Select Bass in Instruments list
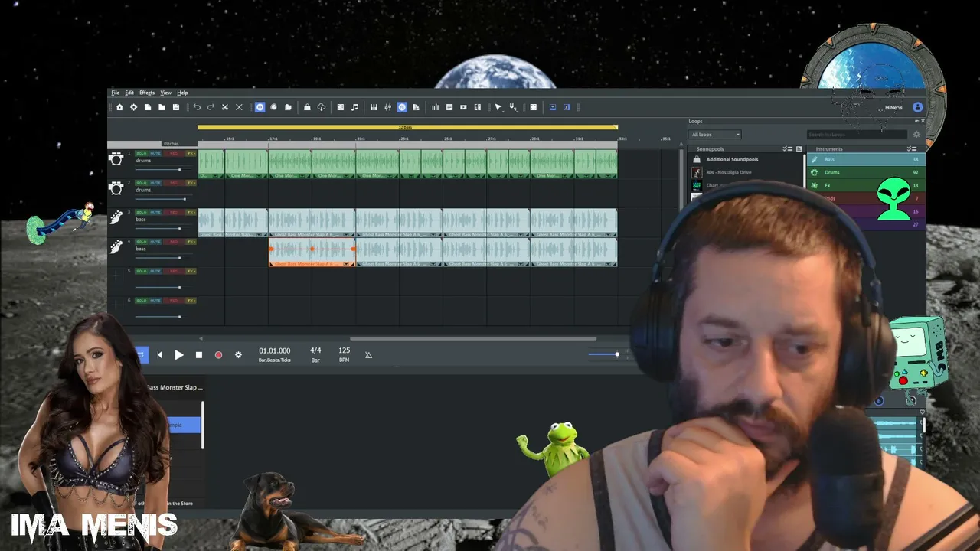Screen dimensions: 980x551 coord(866,159)
